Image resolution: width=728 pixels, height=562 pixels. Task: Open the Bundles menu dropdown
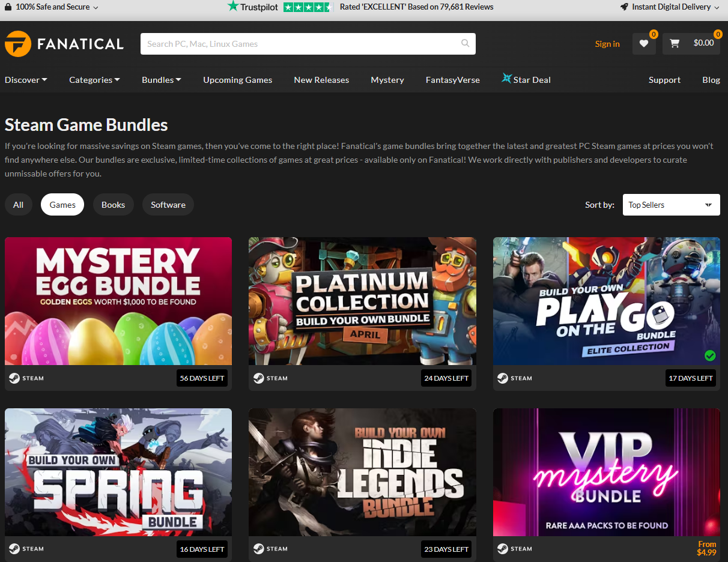(x=162, y=80)
